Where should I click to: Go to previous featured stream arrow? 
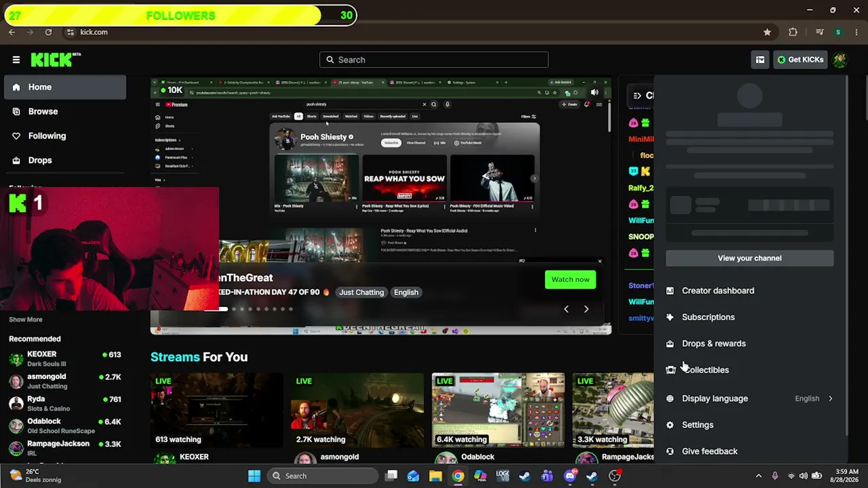tap(566, 309)
